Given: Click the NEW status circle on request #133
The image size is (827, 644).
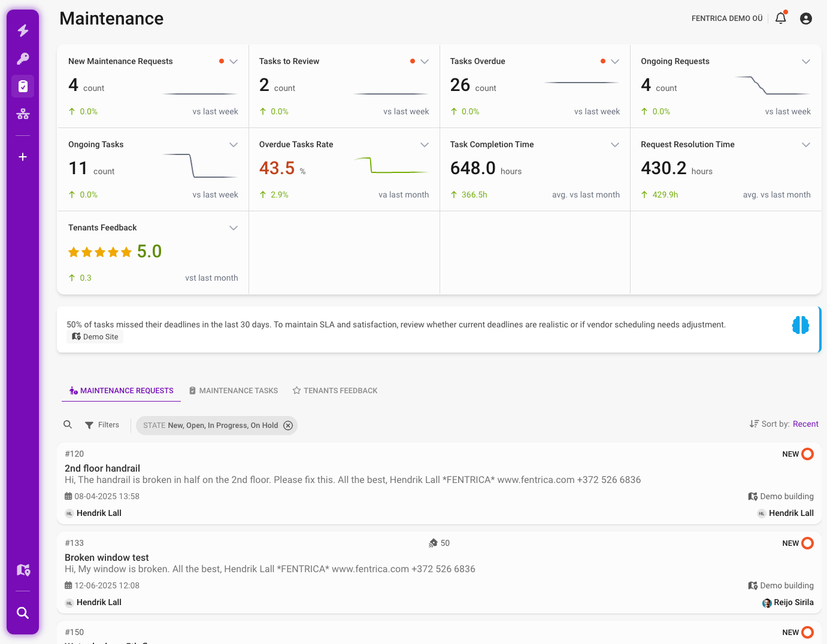Looking at the screenshot, I should [x=807, y=543].
